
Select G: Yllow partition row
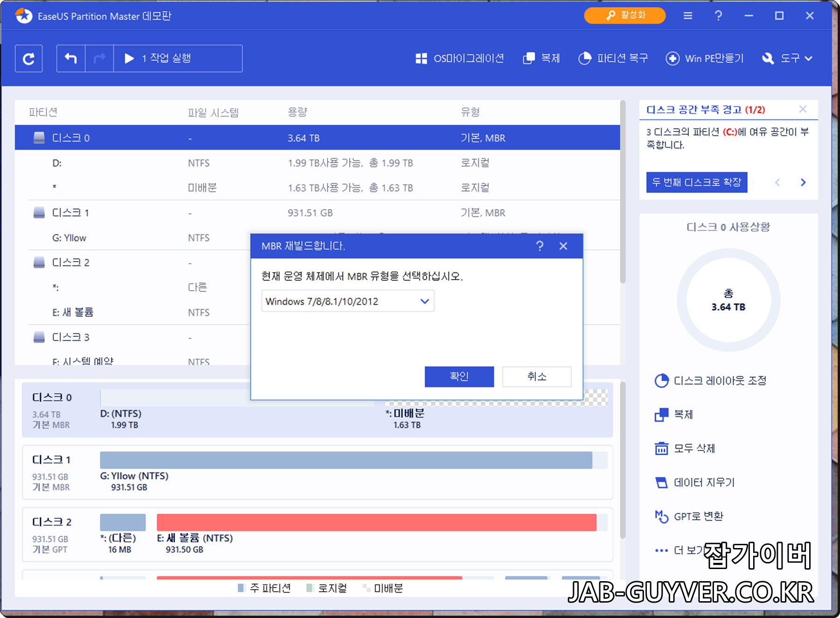pos(133,238)
